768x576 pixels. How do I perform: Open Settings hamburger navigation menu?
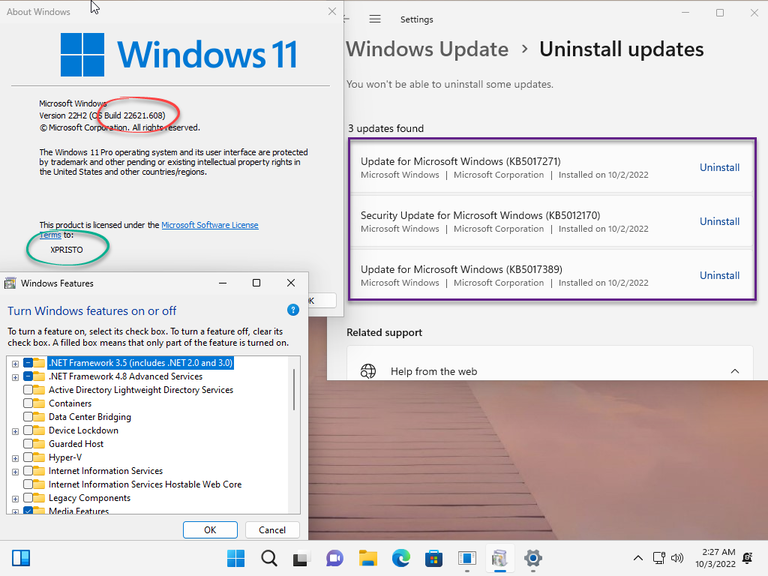(375, 19)
